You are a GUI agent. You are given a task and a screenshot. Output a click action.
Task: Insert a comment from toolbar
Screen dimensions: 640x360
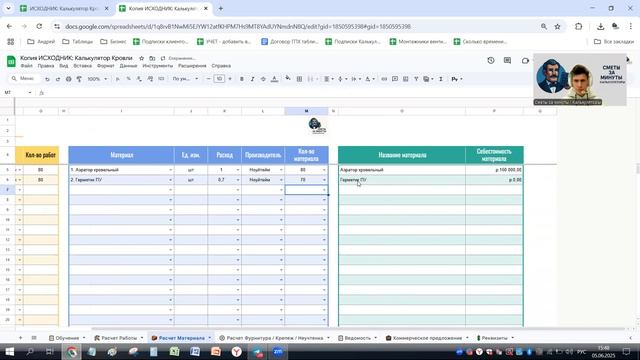pyautogui.click(x=395, y=79)
